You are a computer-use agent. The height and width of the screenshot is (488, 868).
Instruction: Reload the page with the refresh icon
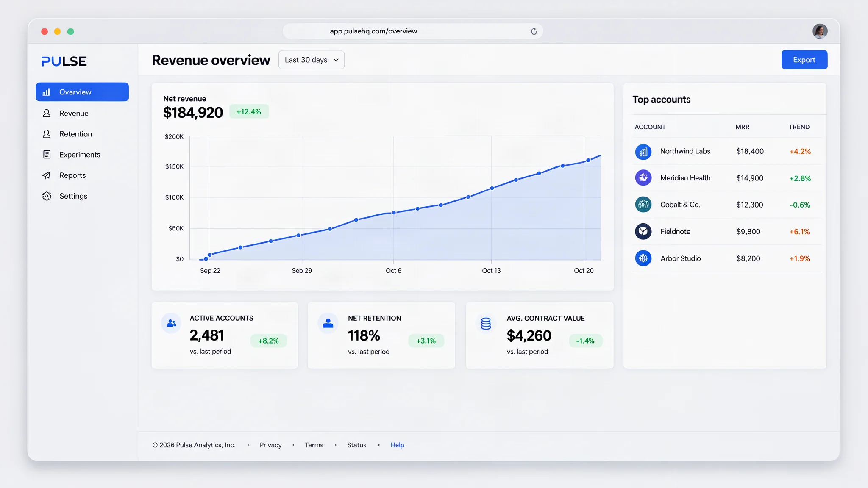click(x=534, y=31)
